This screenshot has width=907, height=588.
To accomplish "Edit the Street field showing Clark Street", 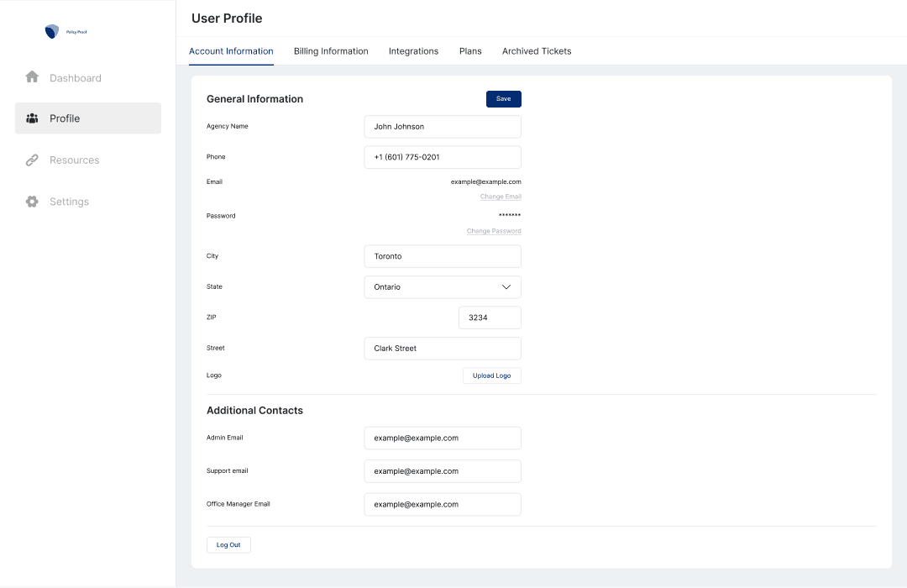I will 443,348.
